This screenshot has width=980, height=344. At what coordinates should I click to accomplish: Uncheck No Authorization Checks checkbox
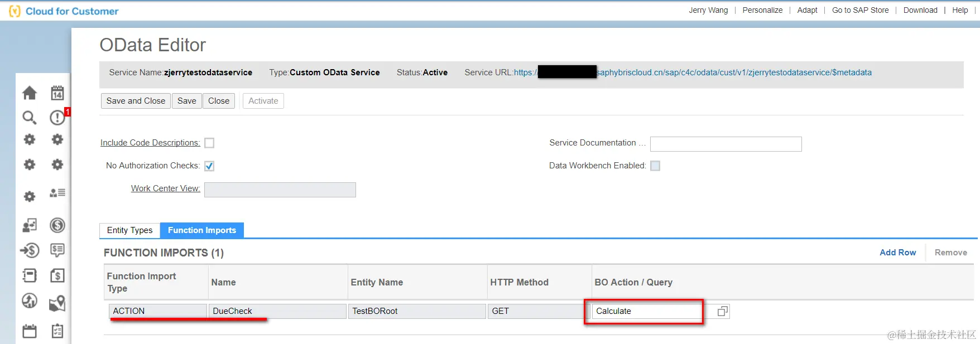(209, 166)
